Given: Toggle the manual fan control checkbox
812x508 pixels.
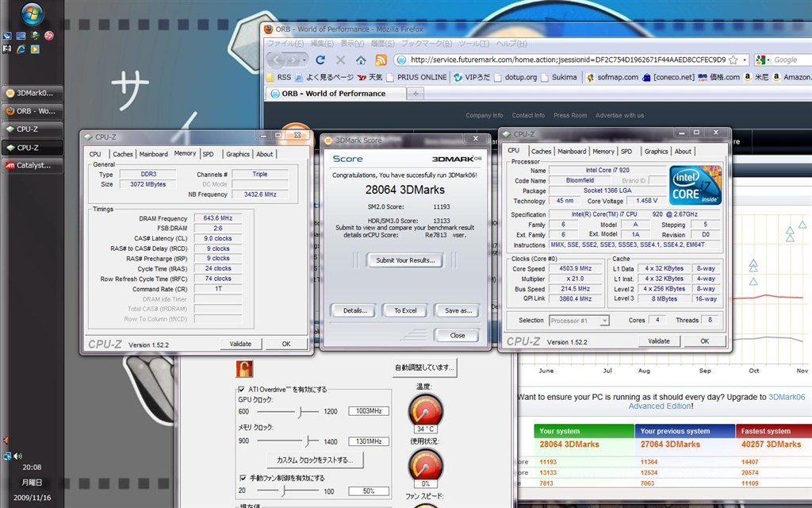Looking at the screenshot, I should coord(242,478).
